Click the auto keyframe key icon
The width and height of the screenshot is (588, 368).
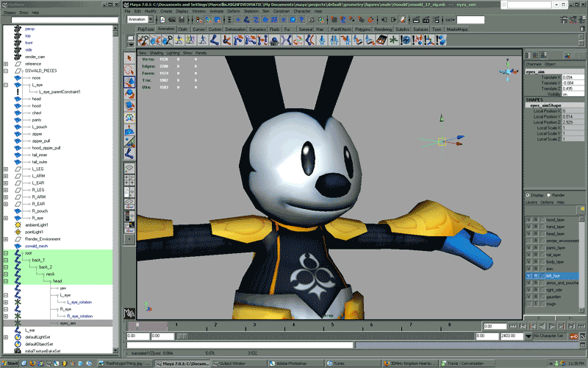(x=574, y=336)
